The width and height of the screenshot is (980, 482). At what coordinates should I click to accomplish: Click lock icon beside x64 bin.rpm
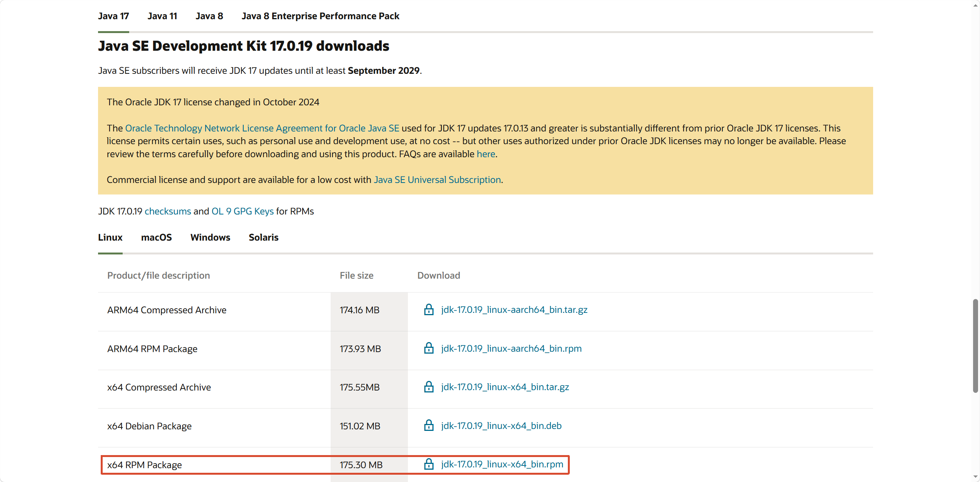(x=429, y=464)
